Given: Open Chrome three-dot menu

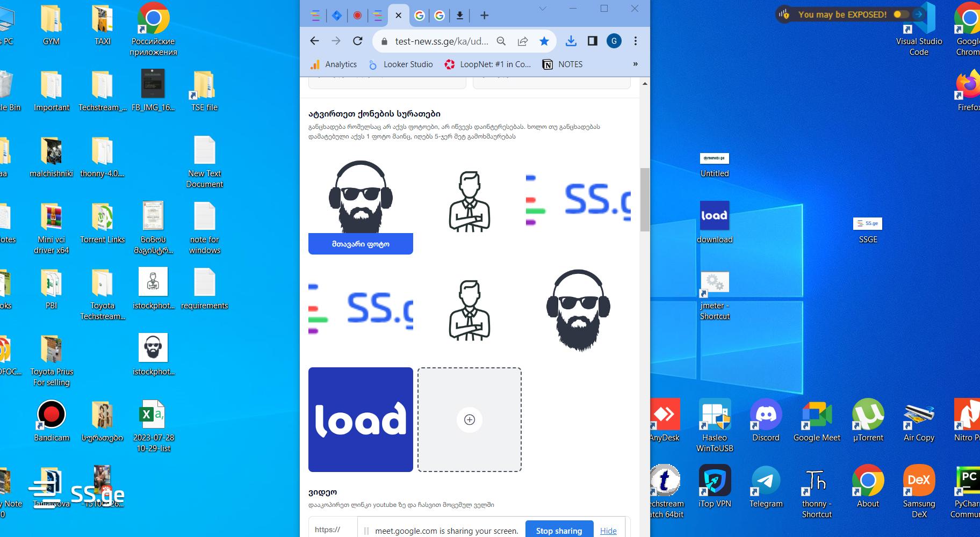Looking at the screenshot, I should [x=635, y=41].
